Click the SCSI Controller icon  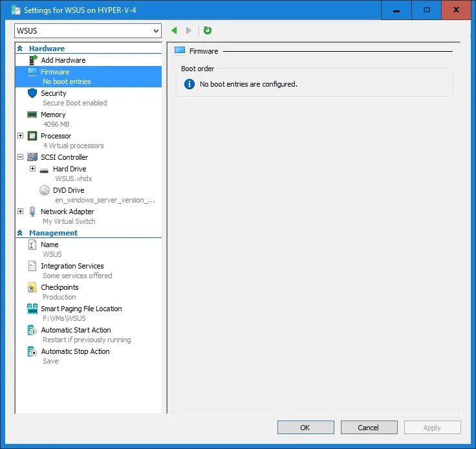[x=32, y=157]
